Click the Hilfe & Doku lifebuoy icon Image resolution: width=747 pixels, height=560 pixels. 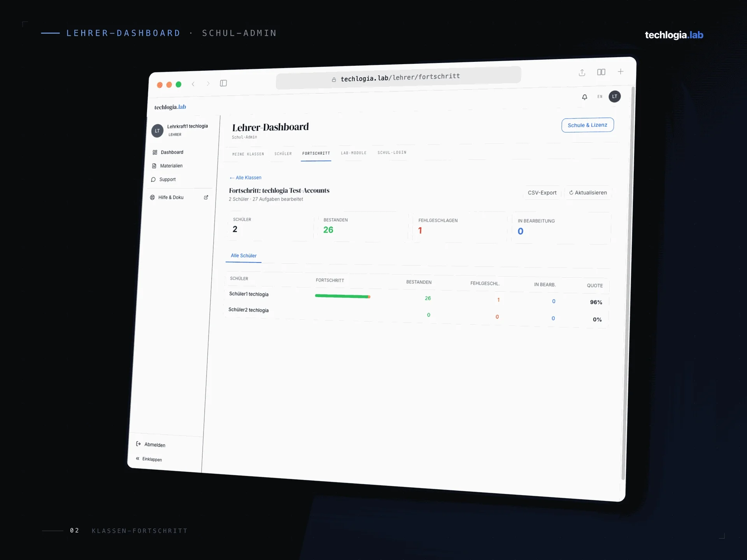153,198
